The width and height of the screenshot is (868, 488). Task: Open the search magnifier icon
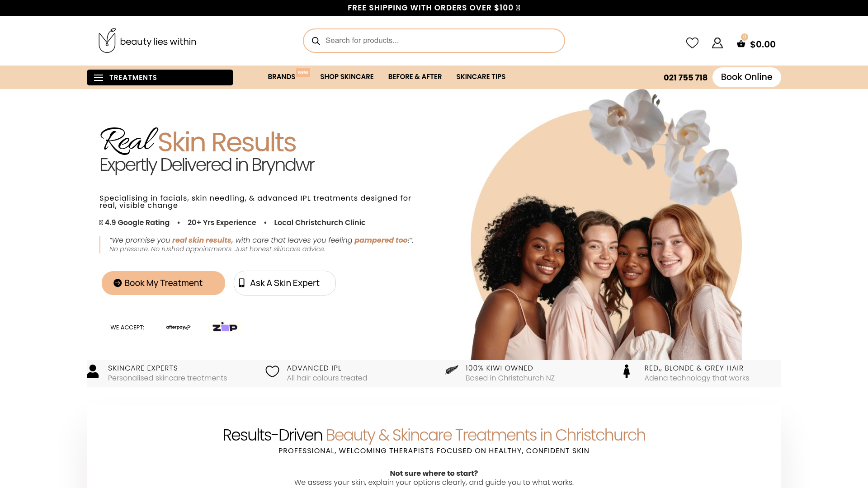(x=316, y=41)
